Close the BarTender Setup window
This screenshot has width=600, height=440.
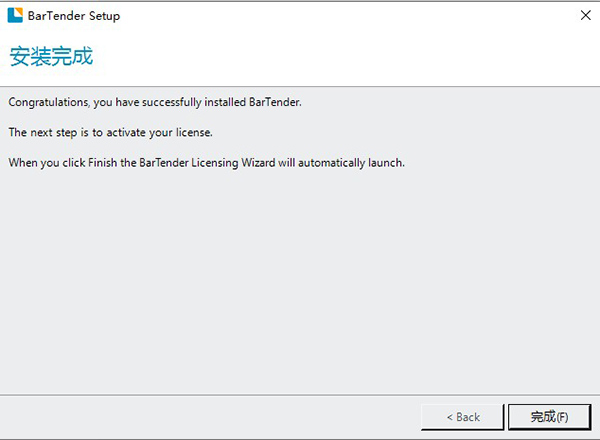coord(584,16)
